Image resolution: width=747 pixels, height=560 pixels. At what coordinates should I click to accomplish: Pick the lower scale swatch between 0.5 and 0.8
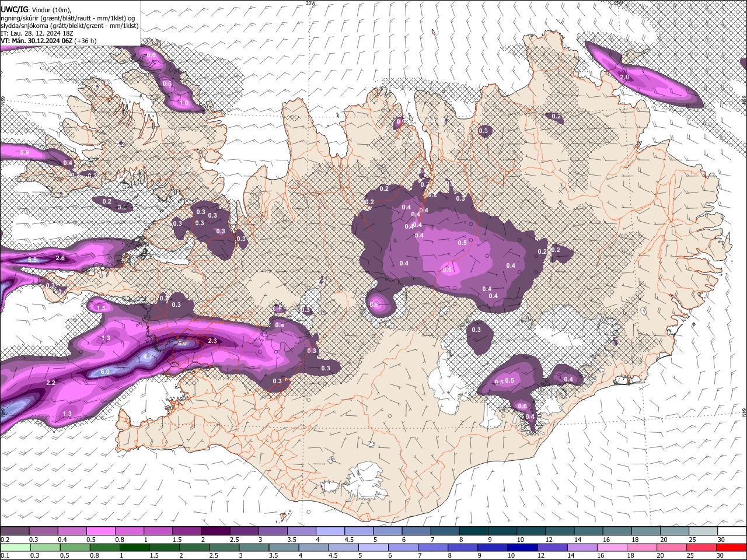coord(75,547)
